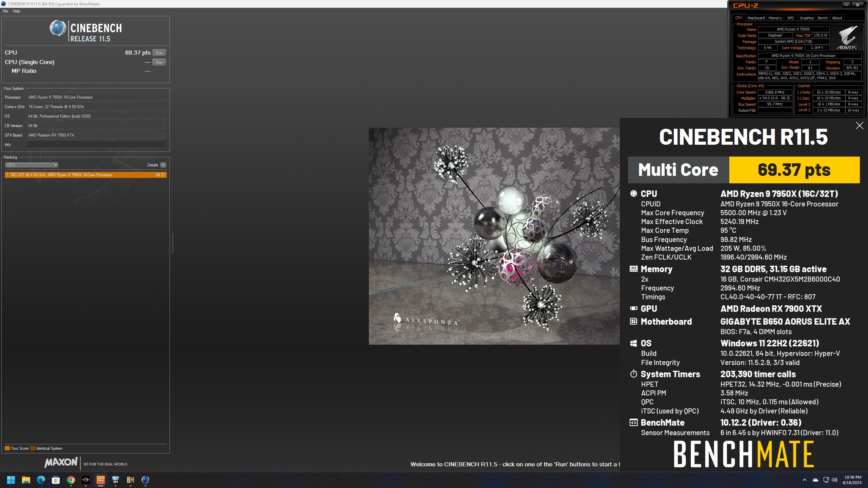Click the Processor name field in Cinebench

coord(96,97)
